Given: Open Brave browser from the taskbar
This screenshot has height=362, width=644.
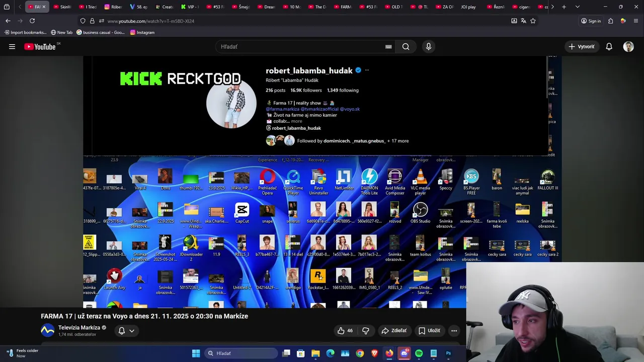Looking at the screenshot, I should 374,353.
